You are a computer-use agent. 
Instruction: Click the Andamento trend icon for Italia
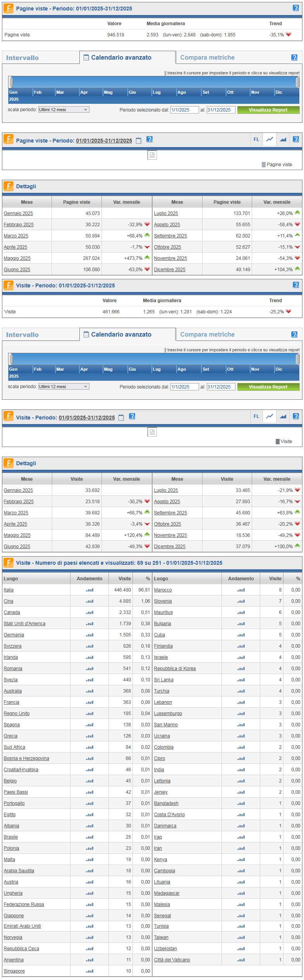coord(89,590)
